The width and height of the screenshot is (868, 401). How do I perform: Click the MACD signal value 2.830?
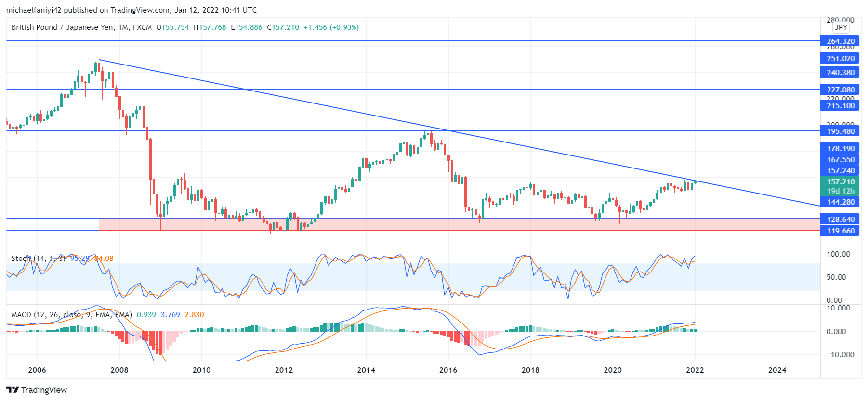click(x=194, y=315)
